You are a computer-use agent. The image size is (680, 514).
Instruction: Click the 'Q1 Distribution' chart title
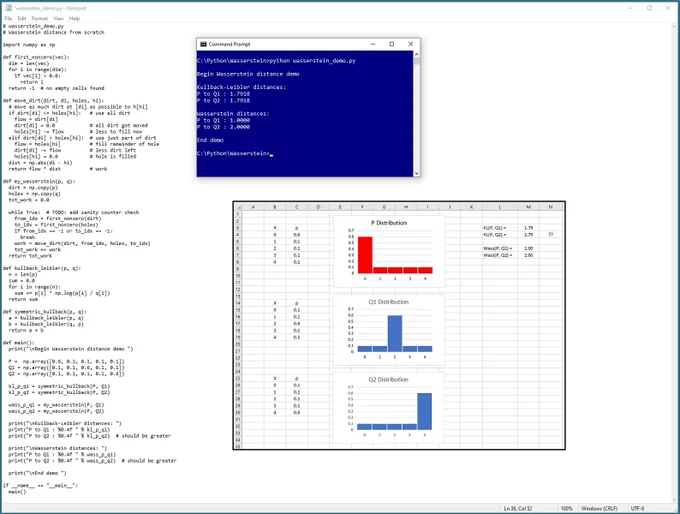389,301
